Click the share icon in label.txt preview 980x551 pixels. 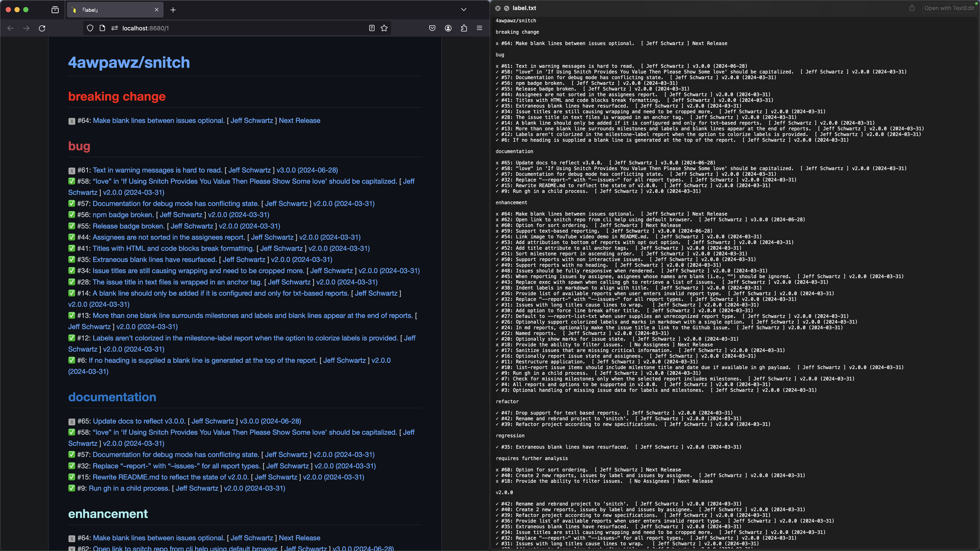[x=912, y=8]
